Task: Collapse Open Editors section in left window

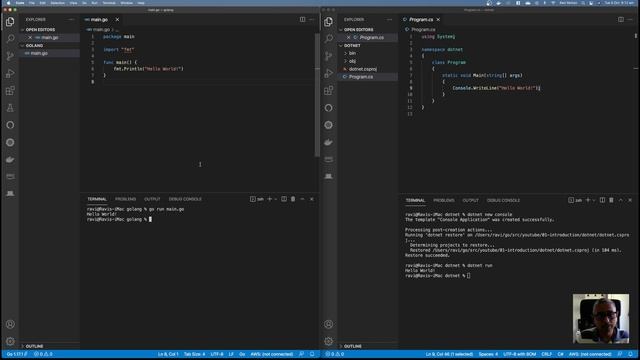Action: (40, 30)
